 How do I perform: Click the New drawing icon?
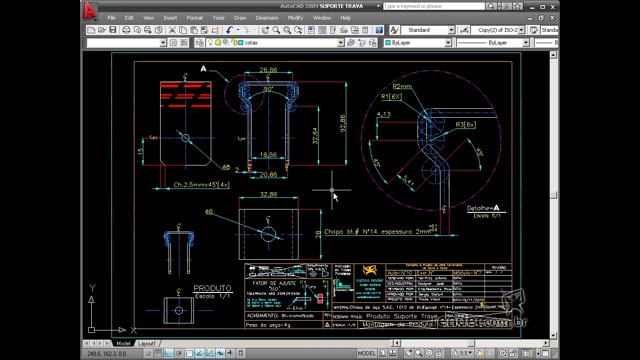[x=91, y=30]
